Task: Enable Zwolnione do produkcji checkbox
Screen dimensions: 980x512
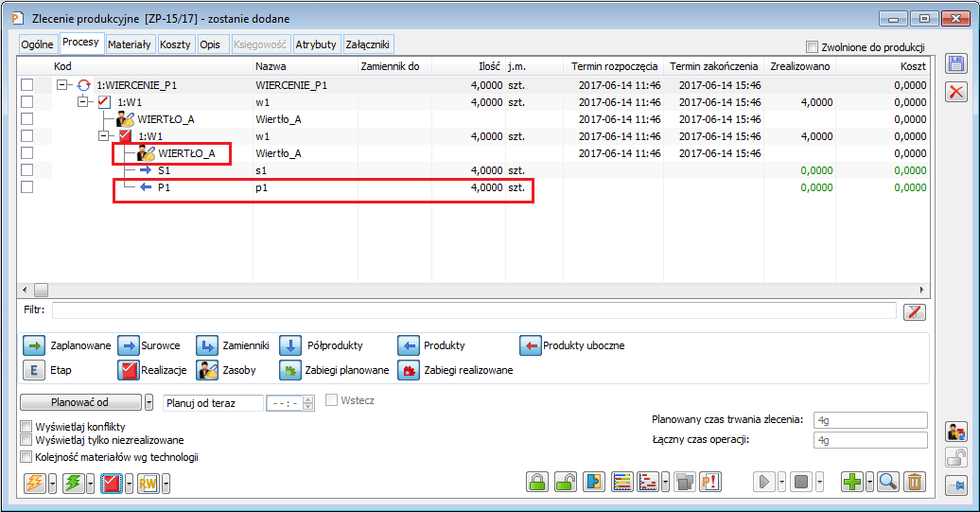Action: pyautogui.click(x=812, y=47)
